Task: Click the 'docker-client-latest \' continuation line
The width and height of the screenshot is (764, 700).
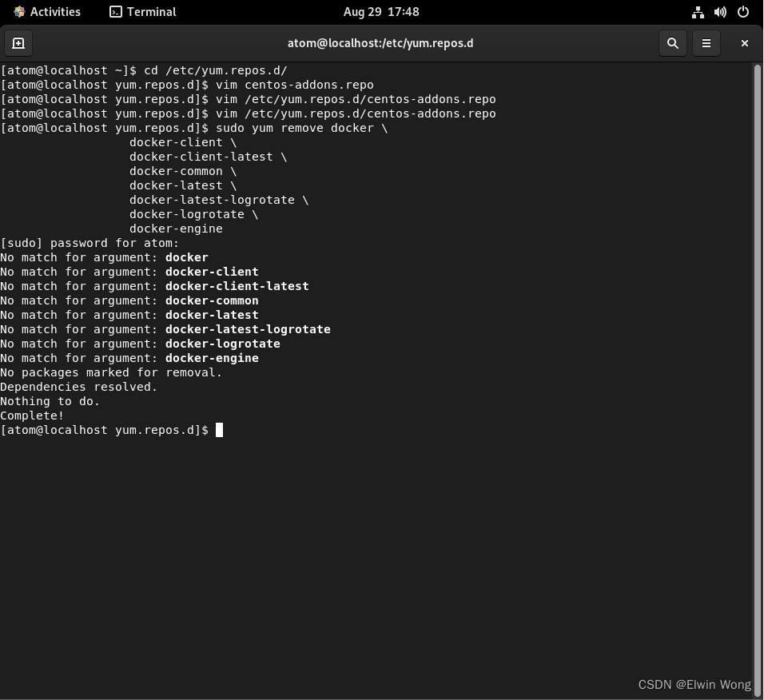Action: 208,157
